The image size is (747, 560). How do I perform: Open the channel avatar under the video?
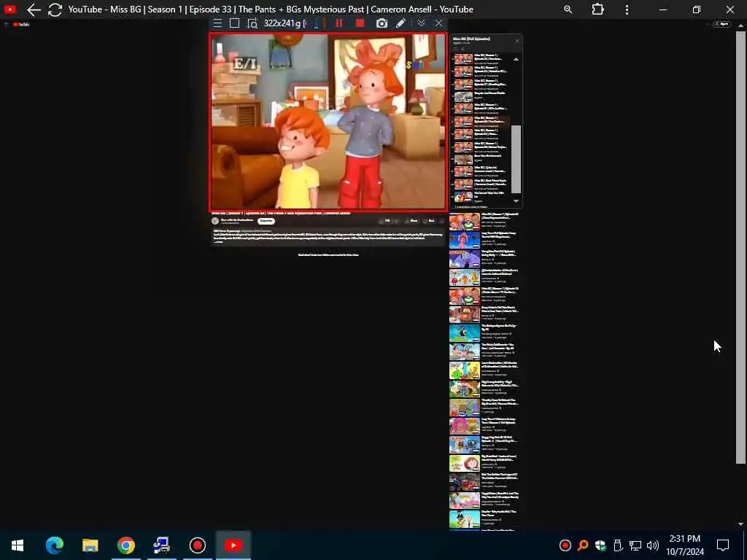click(215, 221)
